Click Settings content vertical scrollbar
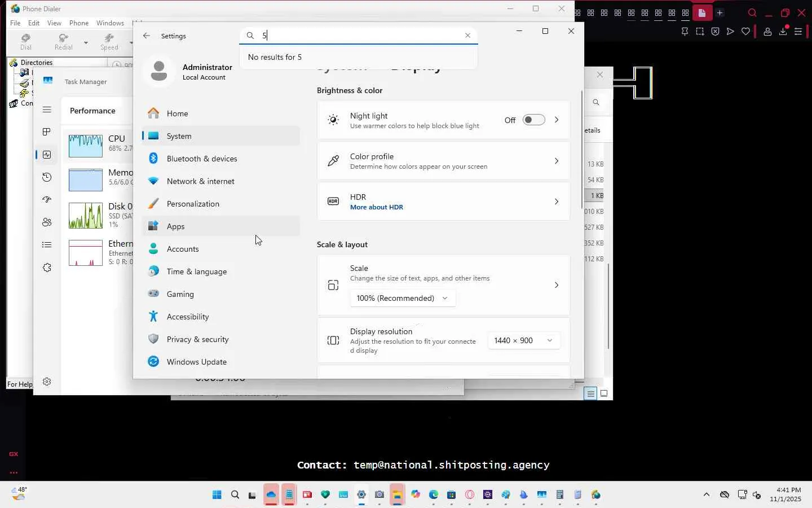Screen dimensions: 812x508 tap(582, 150)
